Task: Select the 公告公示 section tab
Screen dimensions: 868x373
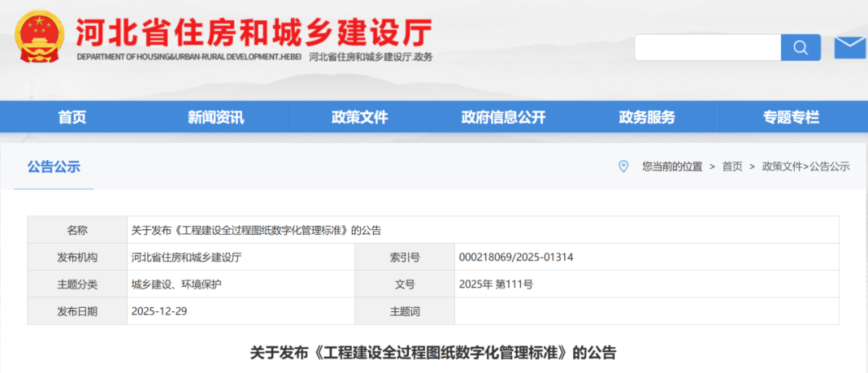Action: 54,166
